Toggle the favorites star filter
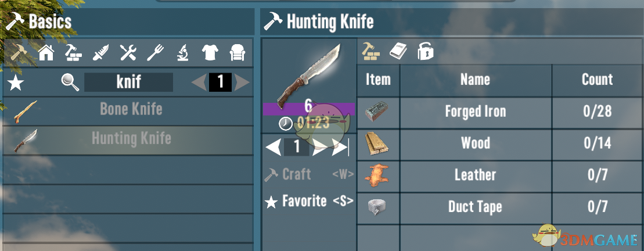 (x=16, y=83)
